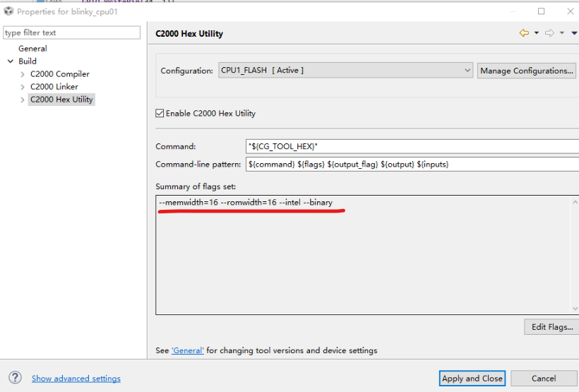Select the Build tree item

click(x=28, y=61)
